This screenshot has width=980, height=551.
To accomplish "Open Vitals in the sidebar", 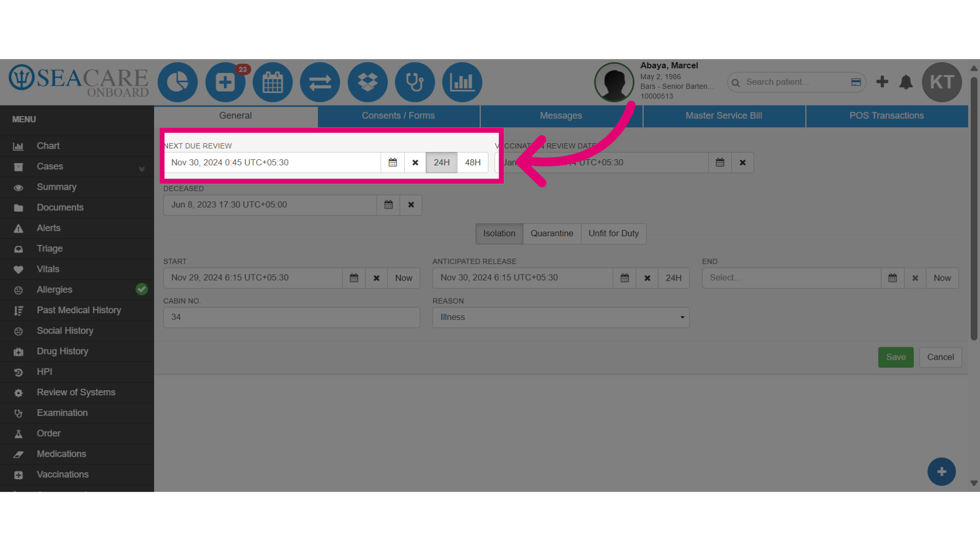I will tap(77, 269).
